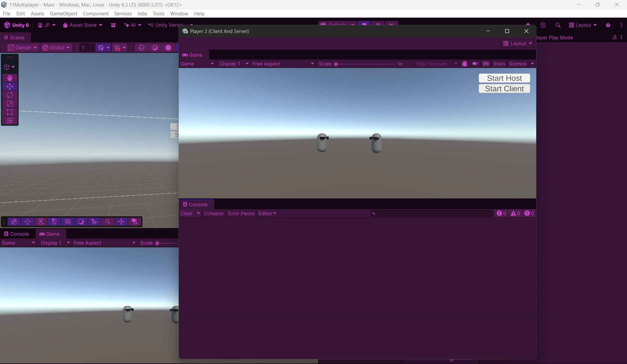Viewport: 627px width, 364px height.
Task: Open the Free Aspect dropdown in Player 2
Action: tap(283, 64)
